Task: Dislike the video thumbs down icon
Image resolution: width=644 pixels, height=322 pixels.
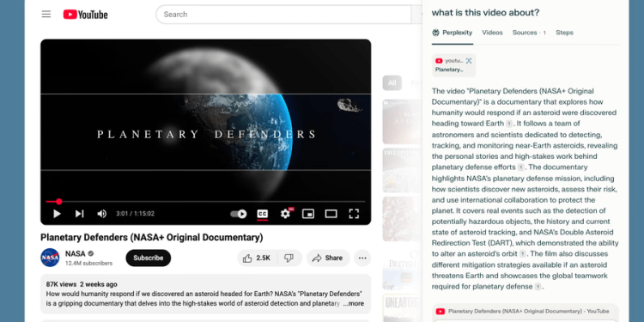Action: coord(289,258)
